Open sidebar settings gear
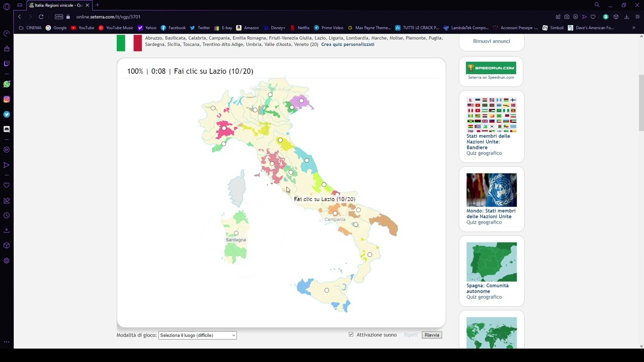This screenshot has width=644, height=362. tap(7, 260)
